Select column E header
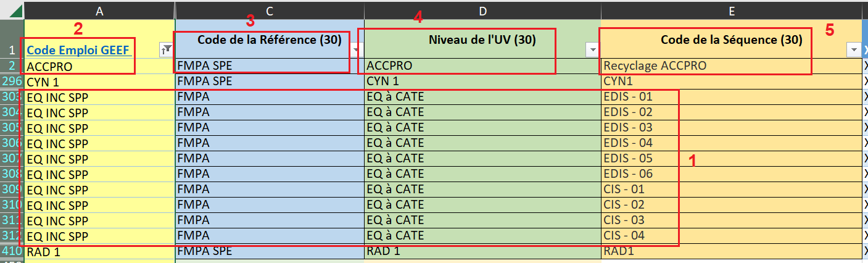 coord(731,10)
